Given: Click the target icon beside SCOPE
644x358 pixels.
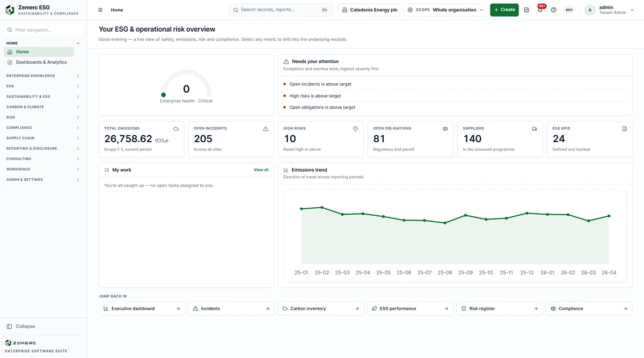Looking at the screenshot, I should point(411,10).
